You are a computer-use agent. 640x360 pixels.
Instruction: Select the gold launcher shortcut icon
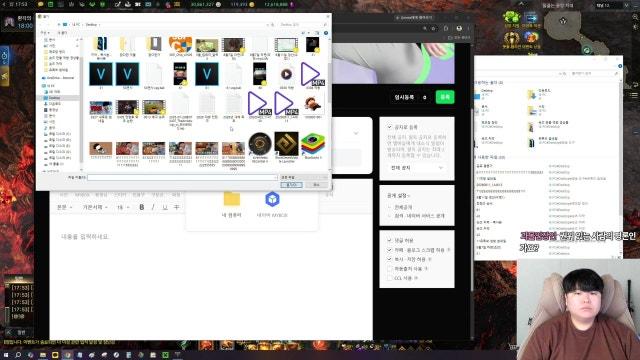(x=286, y=144)
